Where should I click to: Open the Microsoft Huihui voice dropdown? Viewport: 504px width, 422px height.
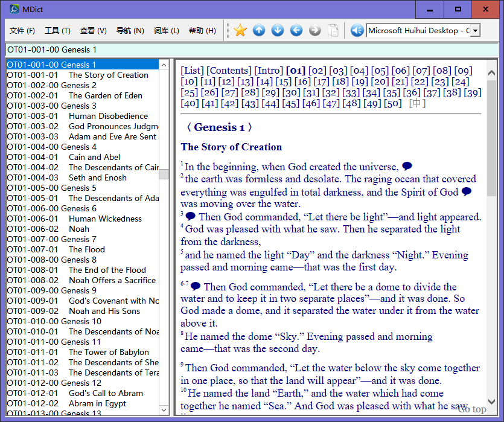point(476,31)
